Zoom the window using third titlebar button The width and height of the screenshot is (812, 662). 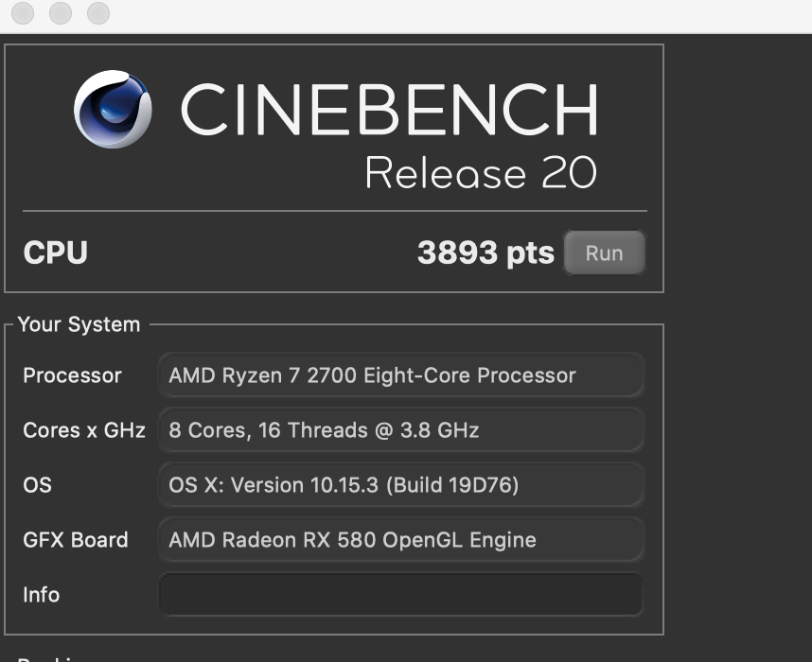[98, 12]
